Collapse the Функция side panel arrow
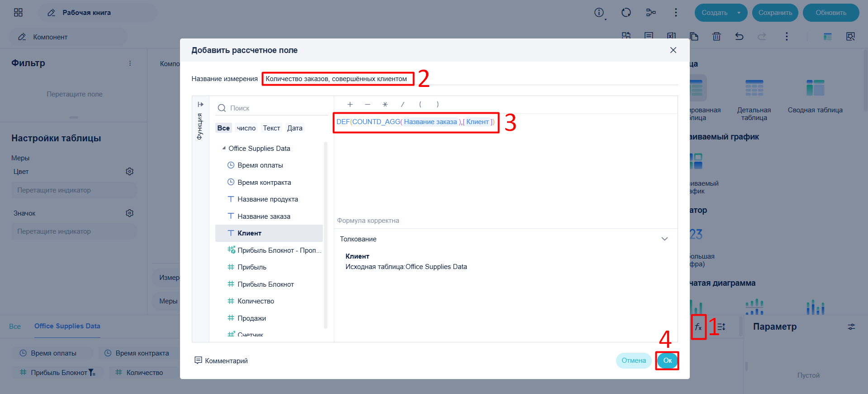The width and height of the screenshot is (868, 394). [200, 104]
